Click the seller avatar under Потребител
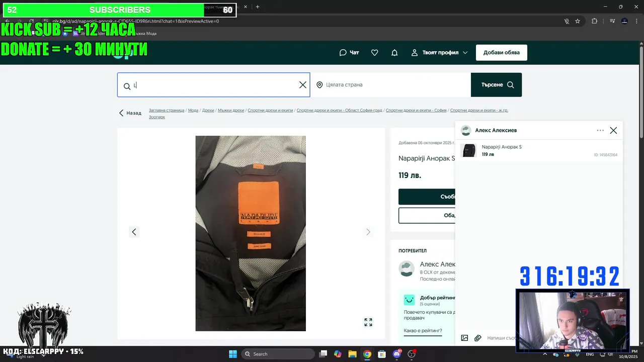Image resolution: width=644 pixels, height=362 pixels. click(x=407, y=268)
